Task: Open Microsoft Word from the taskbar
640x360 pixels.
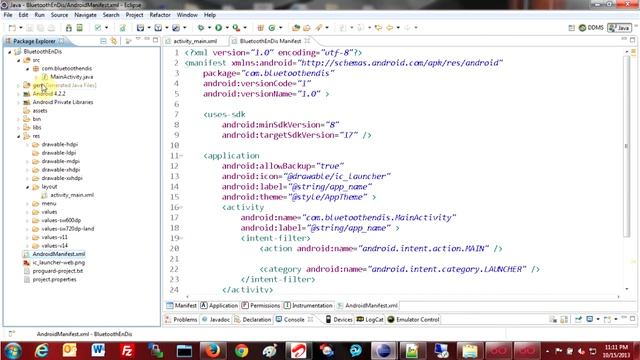Action: [98, 351]
